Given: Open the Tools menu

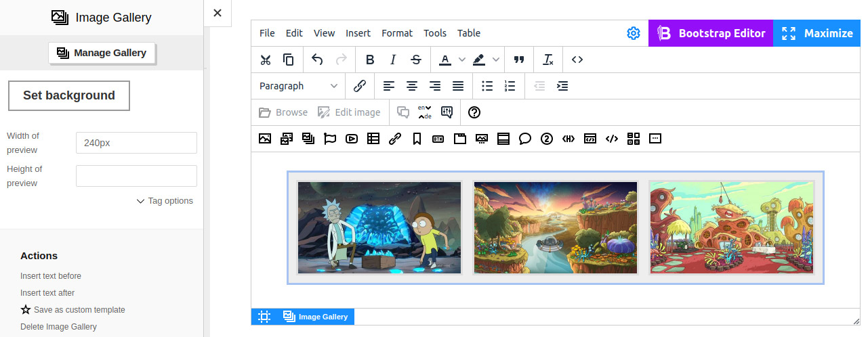Looking at the screenshot, I should [435, 33].
